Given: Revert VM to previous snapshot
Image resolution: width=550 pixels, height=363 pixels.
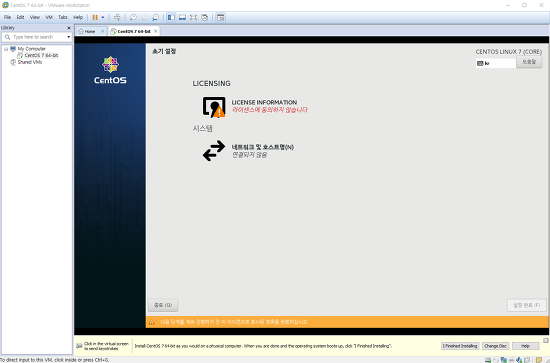Looking at the screenshot, I should click(144, 17).
